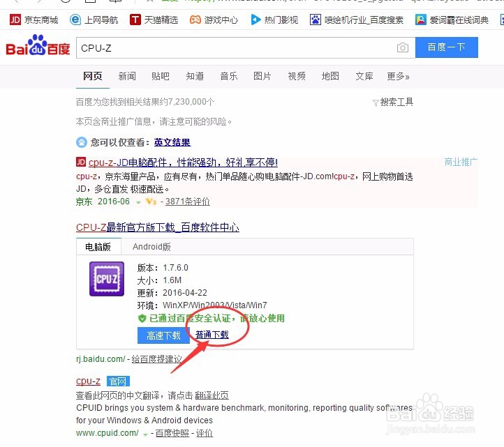Click the JD red icon beside the ad title

(x=81, y=162)
